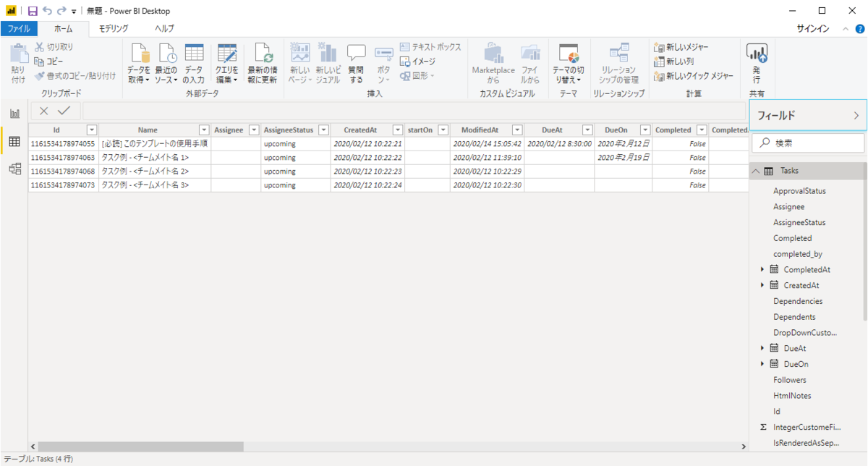
Task: Click inside the formula bar
Action: tap(414, 111)
